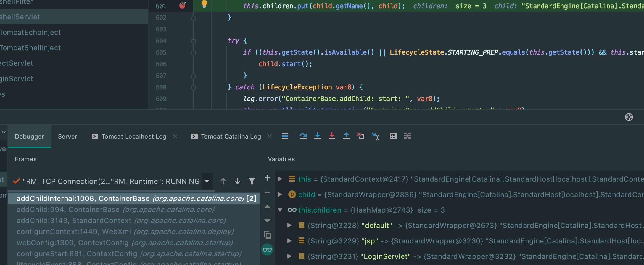Viewport: 644px width, 265px height.
Task: Open the thread selector dropdown
Action: click(x=207, y=181)
